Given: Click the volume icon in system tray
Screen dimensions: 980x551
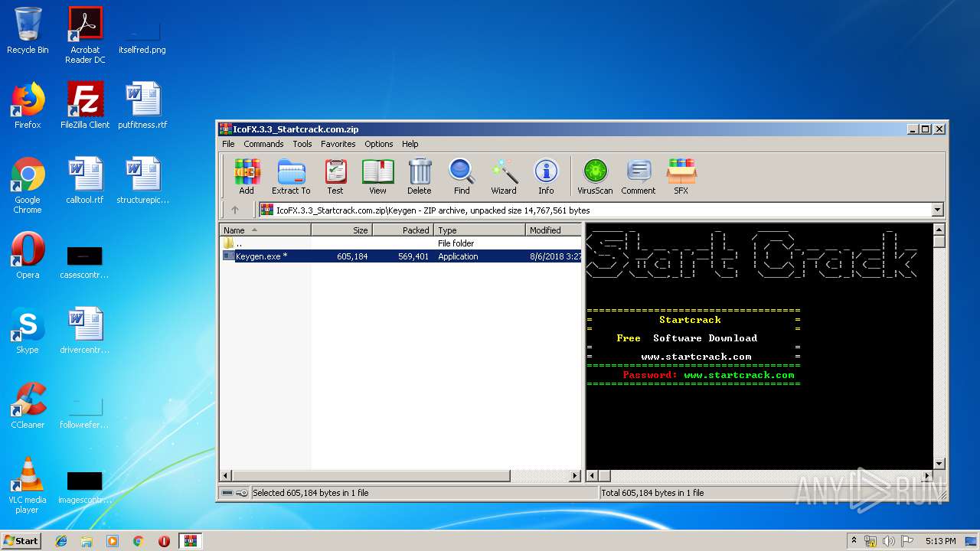Looking at the screenshot, I should [x=888, y=540].
